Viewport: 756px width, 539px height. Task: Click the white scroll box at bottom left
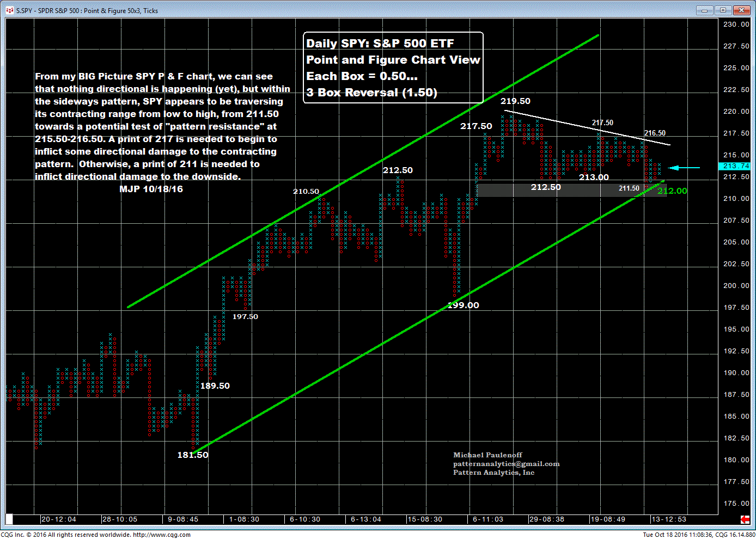[9, 519]
